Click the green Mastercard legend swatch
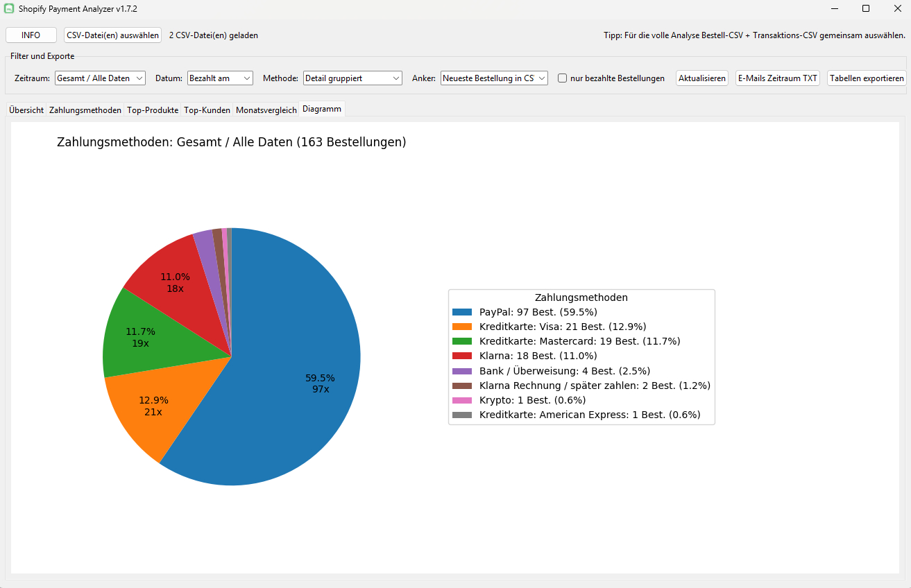The height and width of the screenshot is (588, 911). click(462, 341)
